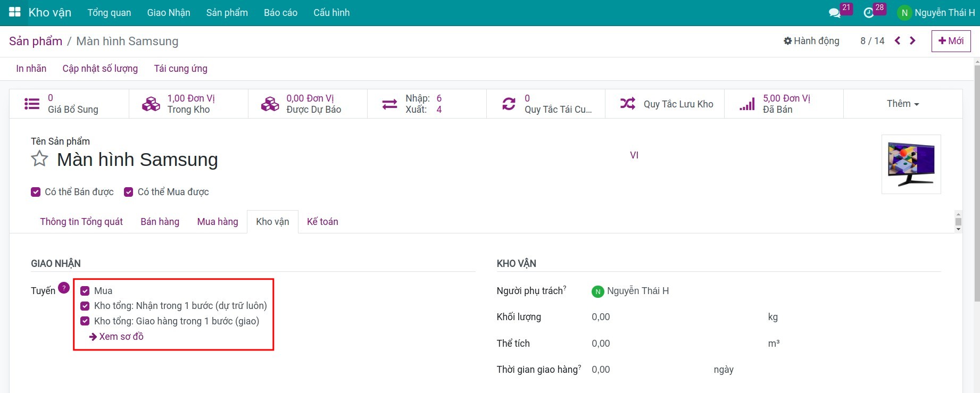Click the help question mark beside Tuyến

[x=64, y=288]
